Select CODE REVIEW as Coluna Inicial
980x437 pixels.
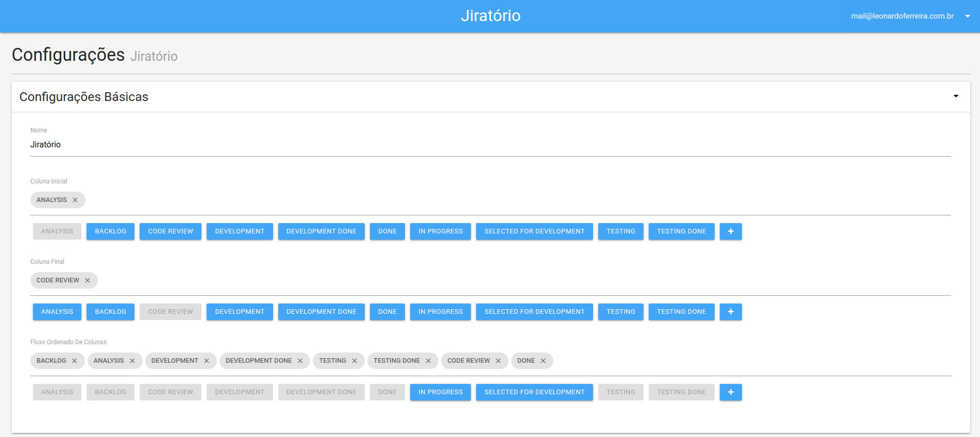tap(171, 231)
